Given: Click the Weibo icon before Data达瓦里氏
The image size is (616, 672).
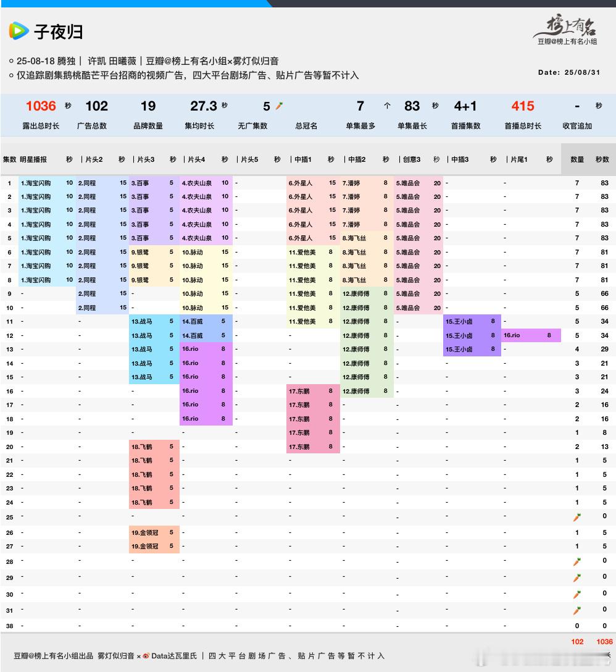Looking at the screenshot, I should click(146, 656).
